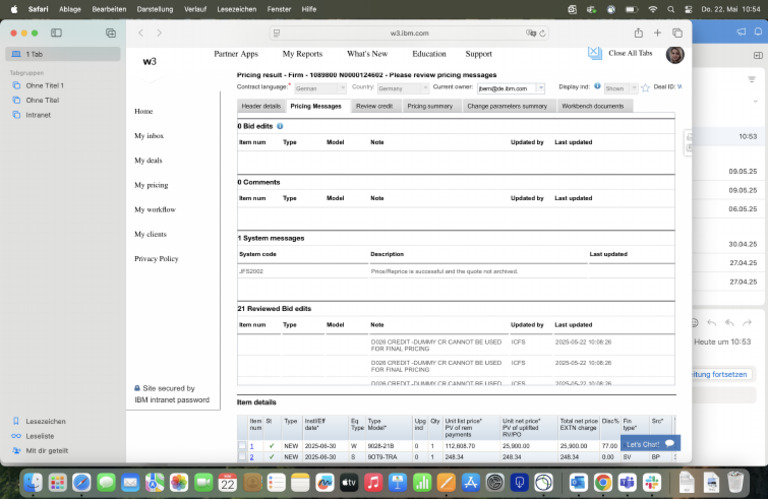Click the favorite star icon near Deal ID
Image resolution: width=768 pixels, height=499 pixels.
(x=646, y=88)
